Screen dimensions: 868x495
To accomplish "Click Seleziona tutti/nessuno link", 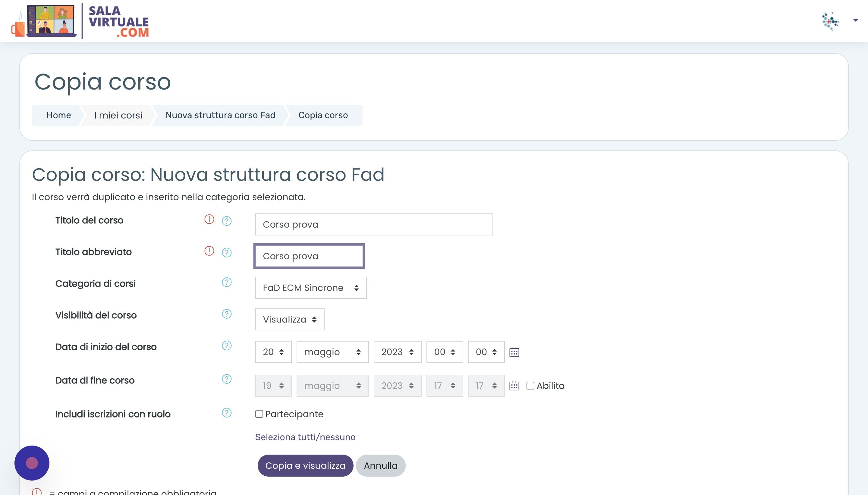I will pyautogui.click(x=305, y=437).
